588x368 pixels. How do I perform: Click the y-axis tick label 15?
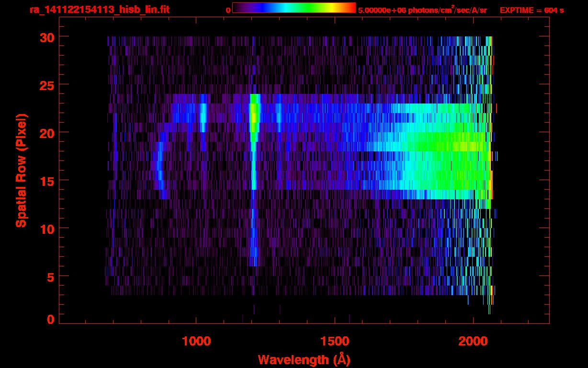[x=46, y=181]
